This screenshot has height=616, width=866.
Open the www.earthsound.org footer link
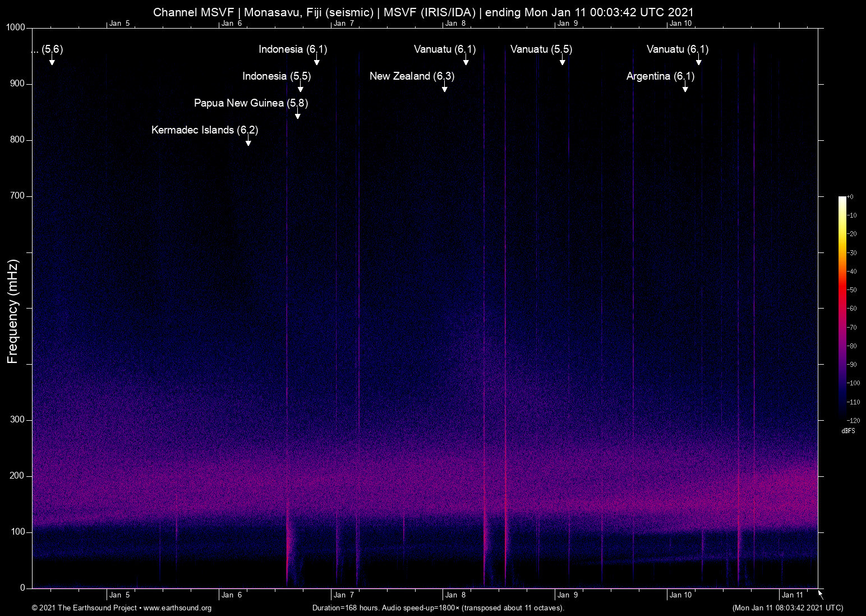coord(177,608)
